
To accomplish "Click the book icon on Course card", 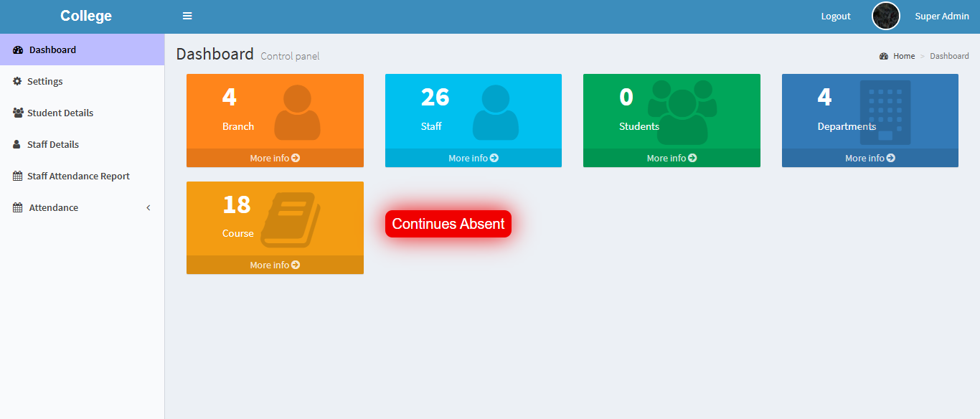I will click(290, 220).
